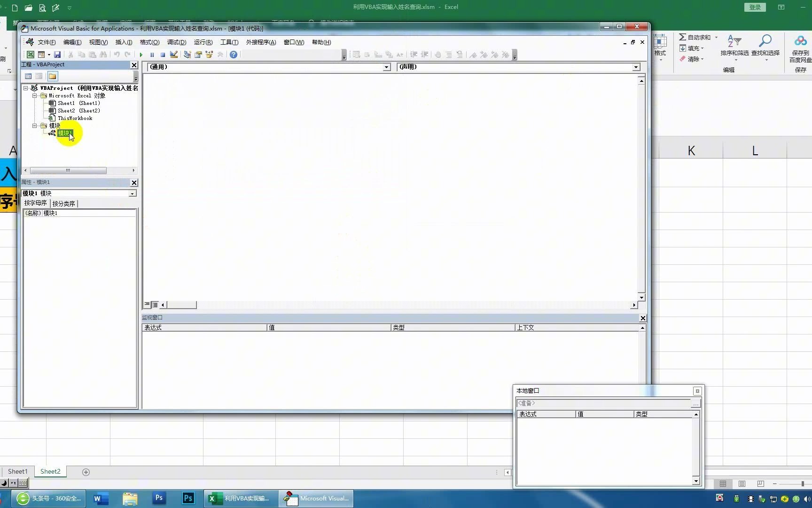Run the macro with the green play icon

pos(141,55)
